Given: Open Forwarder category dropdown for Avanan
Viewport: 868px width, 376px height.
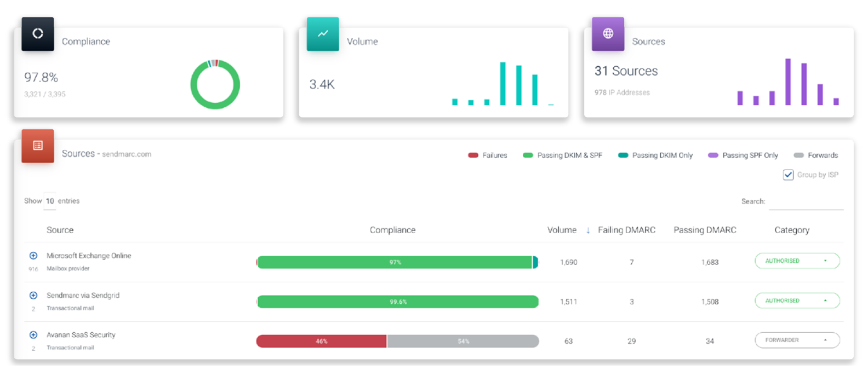Looking at the screenshot, I should pyautogui.click(x=797, y=340).
